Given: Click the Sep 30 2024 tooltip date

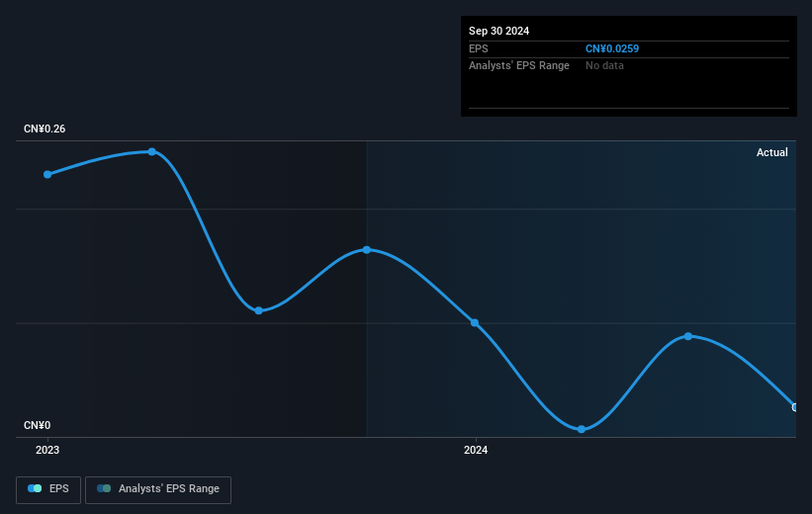Looking at the screenshot, I should point(498,31).
